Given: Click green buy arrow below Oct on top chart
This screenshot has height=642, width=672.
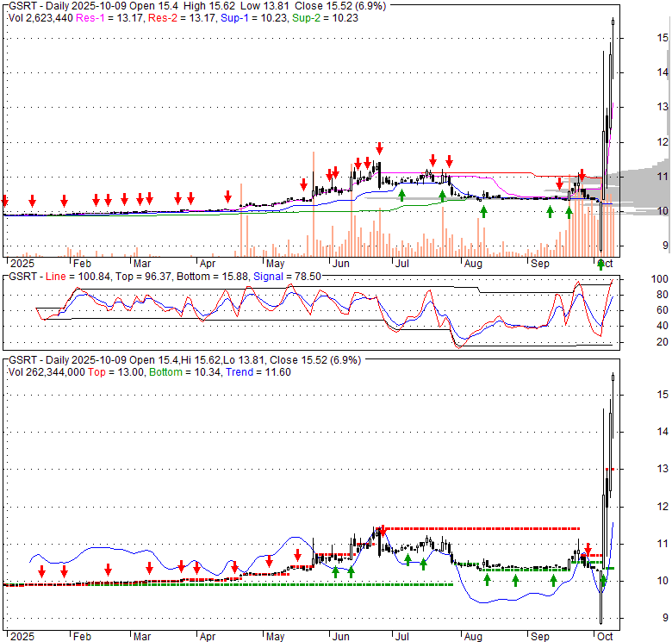Looking at the screenshot, I should 600,265.
